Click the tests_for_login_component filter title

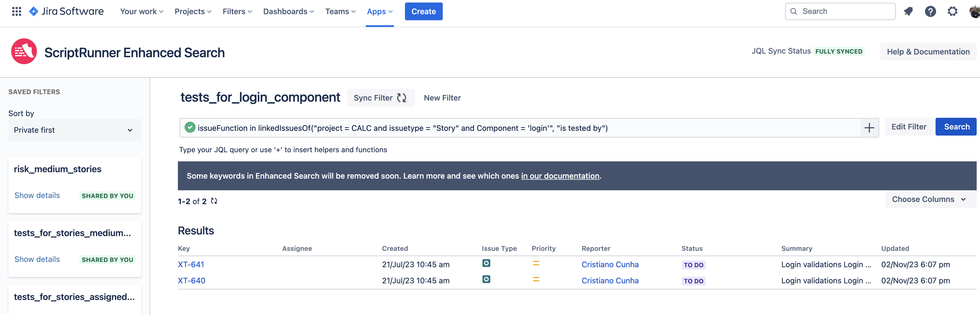260,97
